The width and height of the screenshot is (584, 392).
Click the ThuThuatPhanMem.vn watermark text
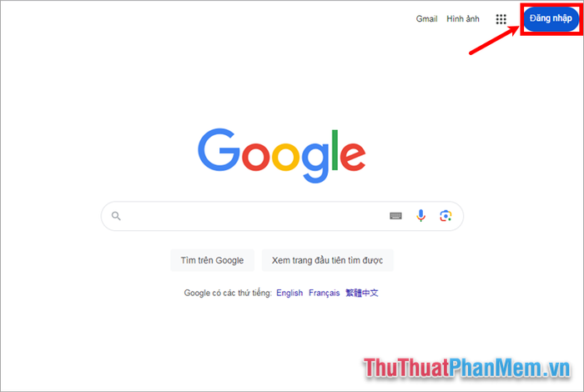[x=467, y=368]
